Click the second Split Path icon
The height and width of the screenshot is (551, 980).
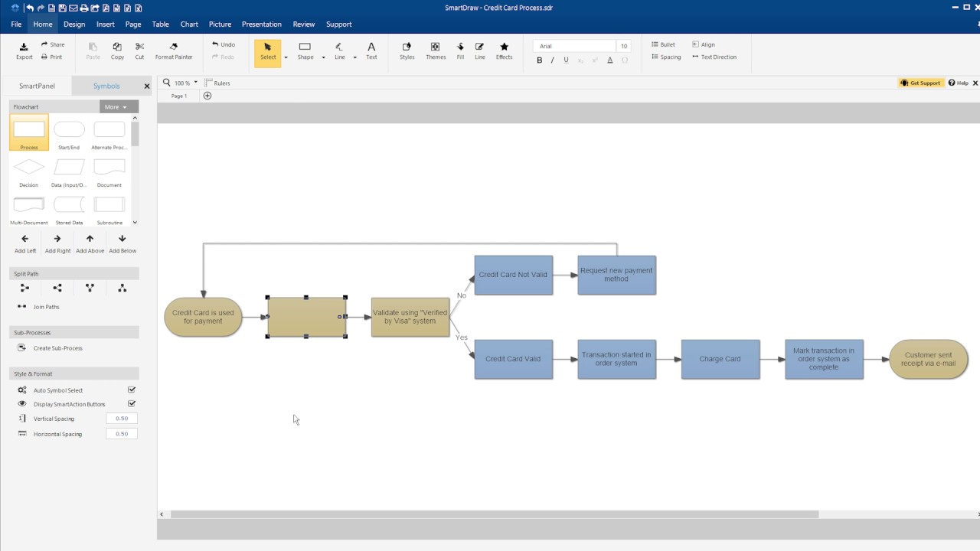point(57,288)
